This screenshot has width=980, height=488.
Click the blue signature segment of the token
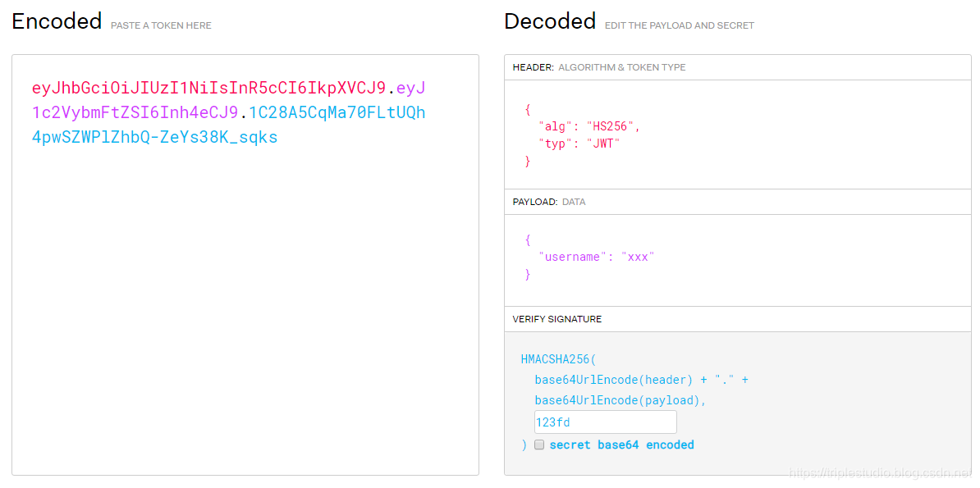coord(229,125)
